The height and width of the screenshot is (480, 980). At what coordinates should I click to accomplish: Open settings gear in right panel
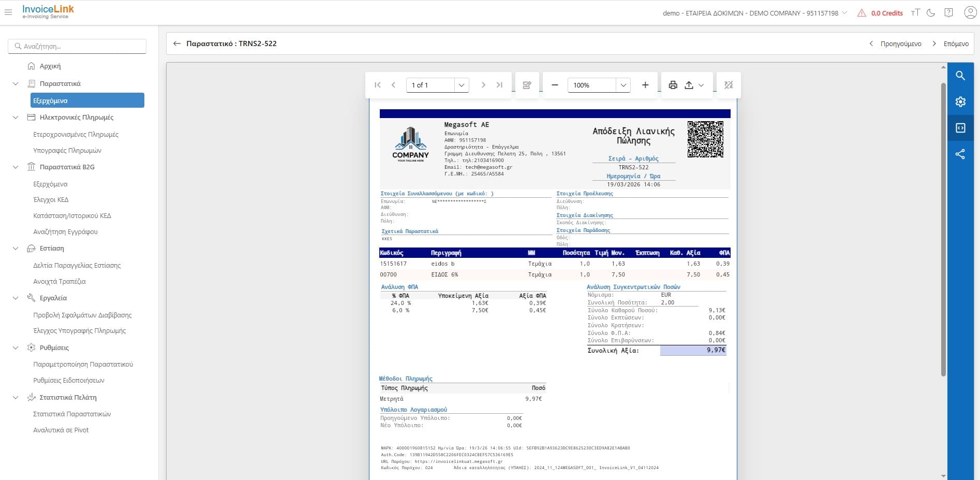tap(960, 102)
